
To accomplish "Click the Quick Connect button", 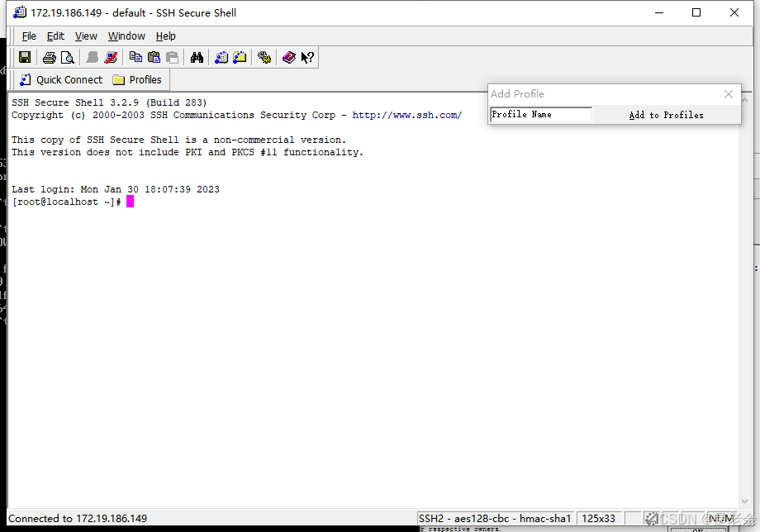I will click(61, 80).
